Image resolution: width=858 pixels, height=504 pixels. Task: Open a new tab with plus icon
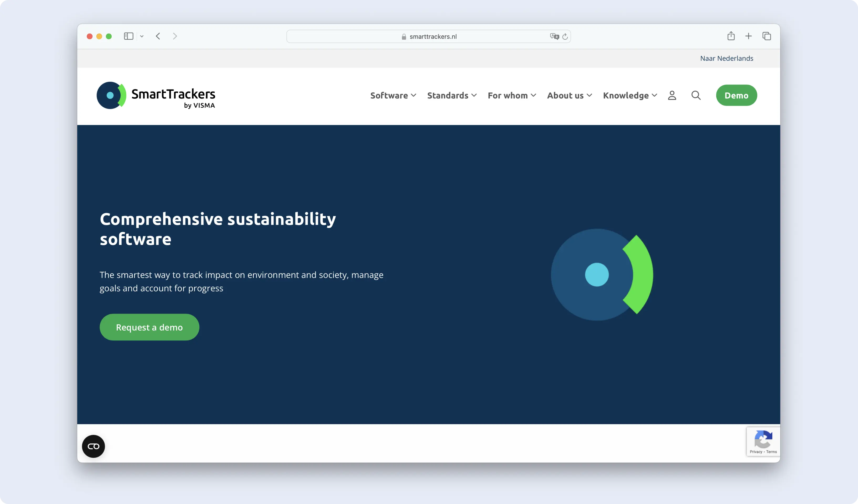click(x=748, y=36)
